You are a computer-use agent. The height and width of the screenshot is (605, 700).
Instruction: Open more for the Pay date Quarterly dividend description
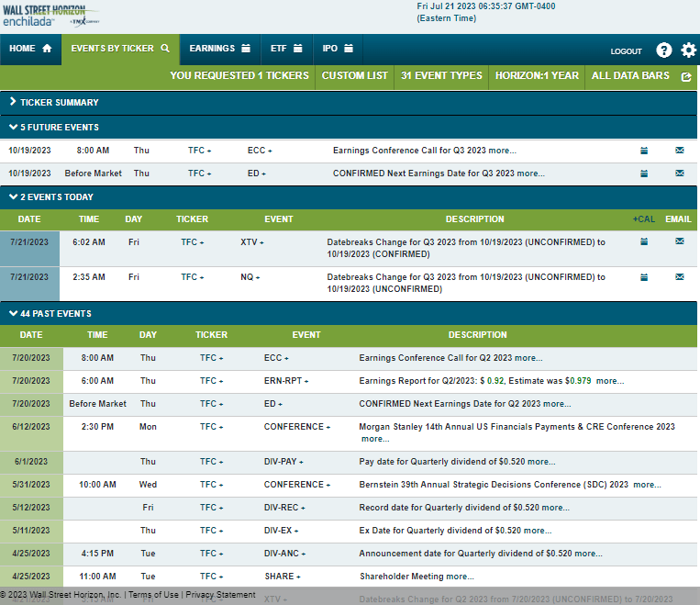pos(541,462)
